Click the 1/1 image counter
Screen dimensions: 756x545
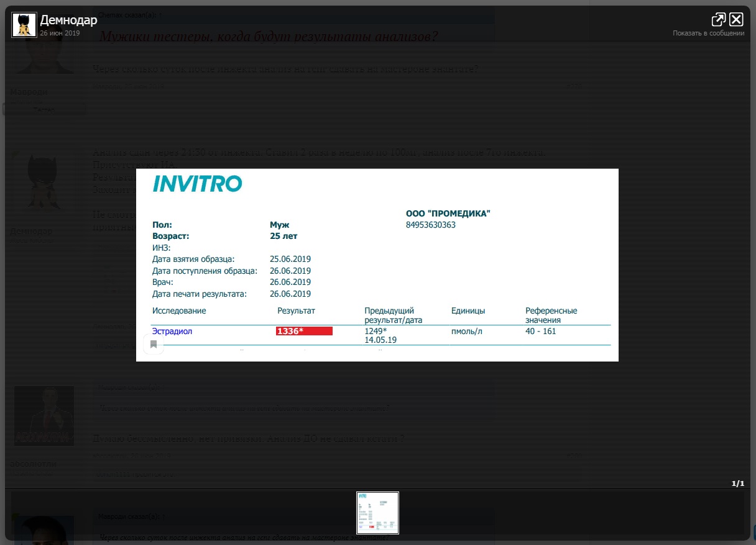737,483
